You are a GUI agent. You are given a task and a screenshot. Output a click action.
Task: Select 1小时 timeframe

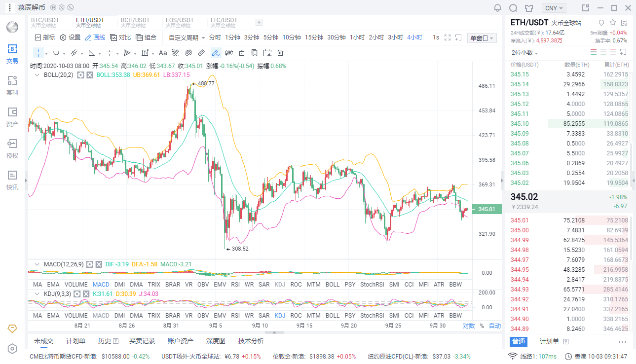pos(357,37)
